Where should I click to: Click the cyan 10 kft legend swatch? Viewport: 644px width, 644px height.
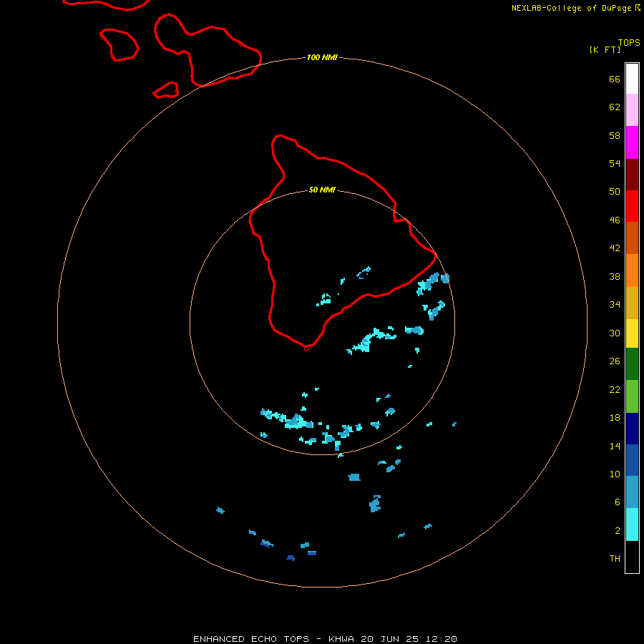pyautogui.click(x=632, y=525)
